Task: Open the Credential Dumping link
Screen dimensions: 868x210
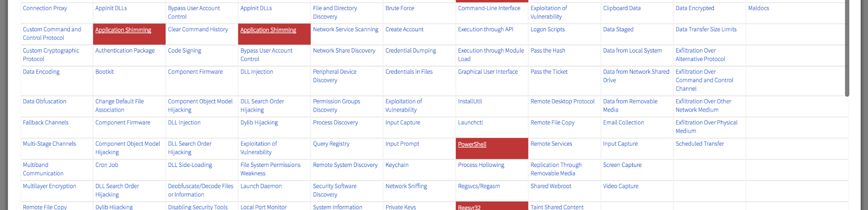Action: click(x=410, y=51)
